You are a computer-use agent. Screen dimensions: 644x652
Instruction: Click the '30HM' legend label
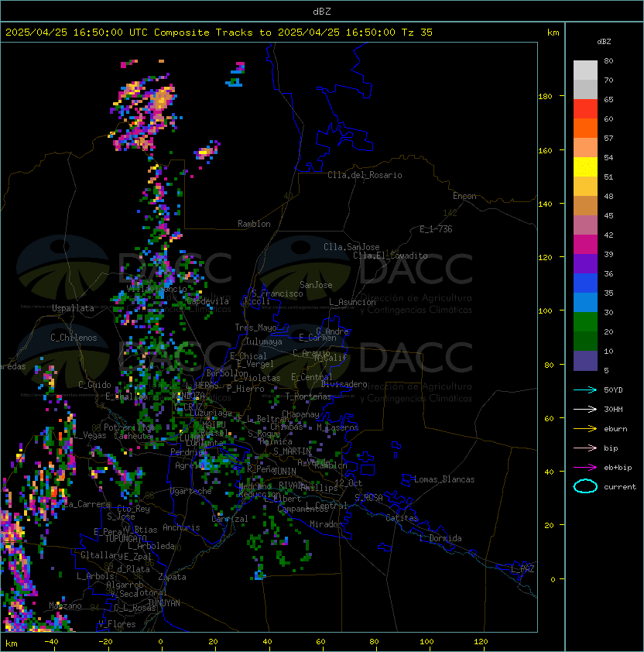[x=613, y=409]
